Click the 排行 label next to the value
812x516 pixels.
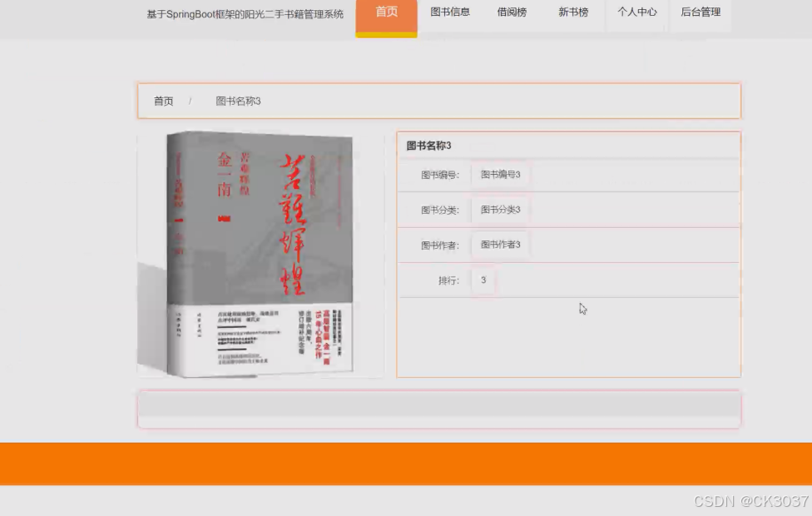click(447, 280)
